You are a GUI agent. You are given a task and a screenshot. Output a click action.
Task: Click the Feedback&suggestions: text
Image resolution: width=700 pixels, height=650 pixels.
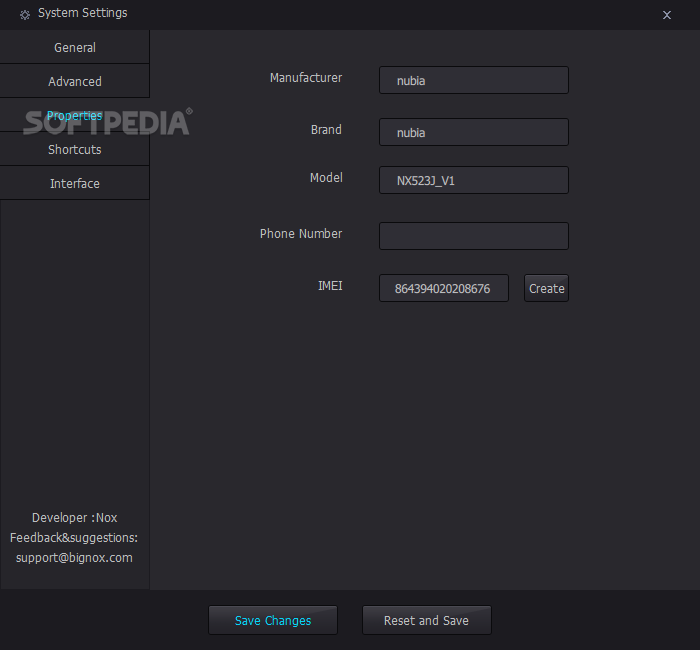pyautogui.click(x=74, y=538)
